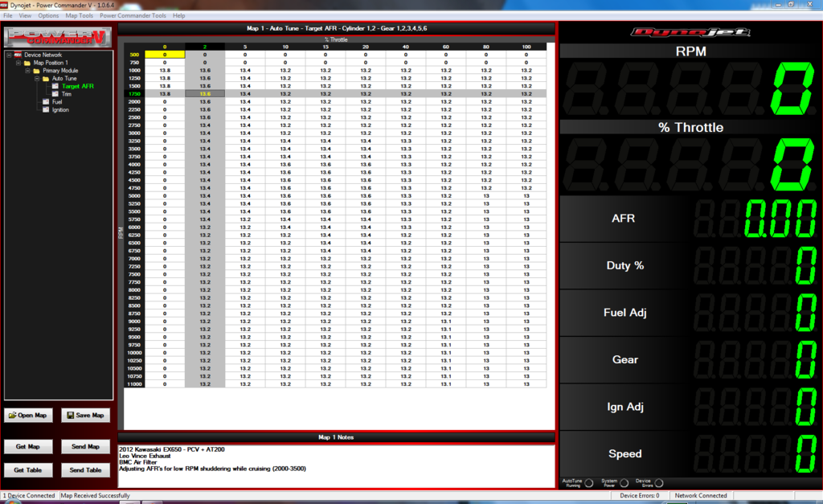
Task: Click the Dynojet logo above RPM
Action: 690,32
